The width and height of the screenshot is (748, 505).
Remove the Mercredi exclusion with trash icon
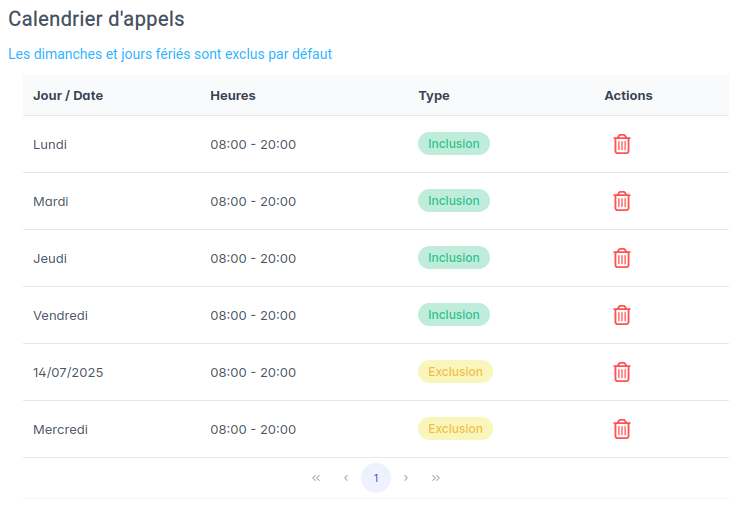pyautogui.click(x=621, y=429)
